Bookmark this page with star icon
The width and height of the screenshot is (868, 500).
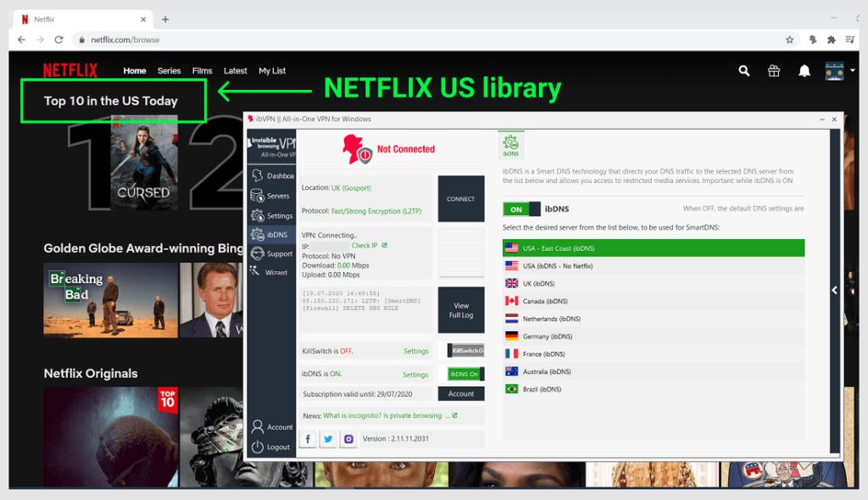pos(789,40)
